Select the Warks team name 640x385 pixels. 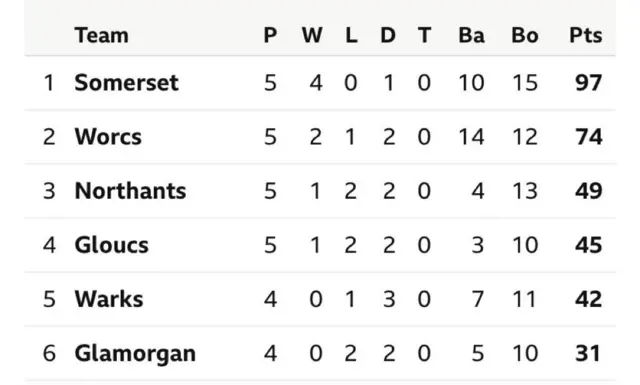(x=109, y=299)
